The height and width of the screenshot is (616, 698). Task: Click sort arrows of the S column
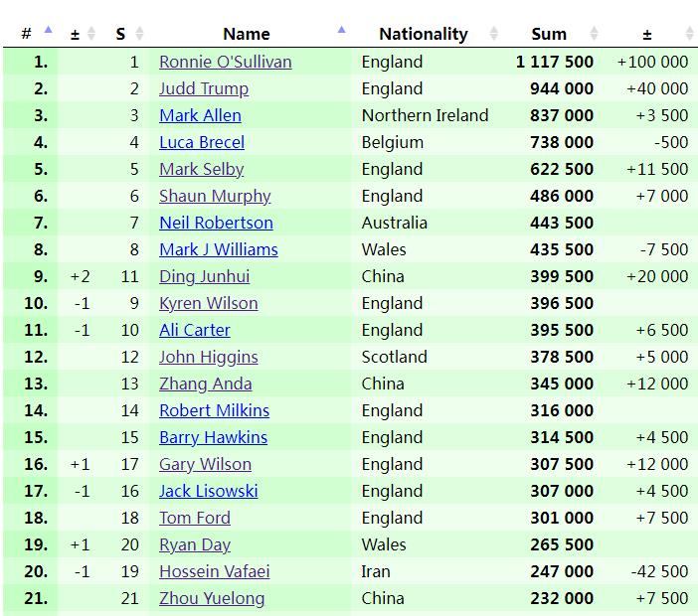(x=139, y=34)
